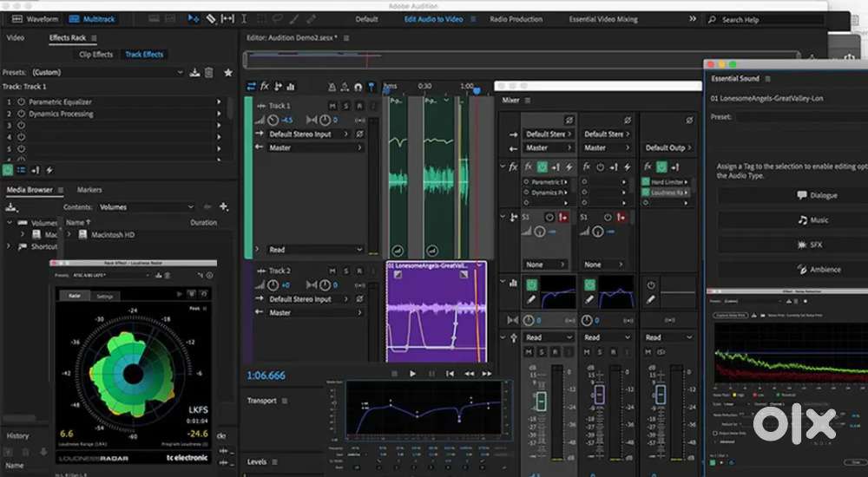868x477 pixels.
Task: Expand the Macintosh HD entry
Action: coord(69,235)
